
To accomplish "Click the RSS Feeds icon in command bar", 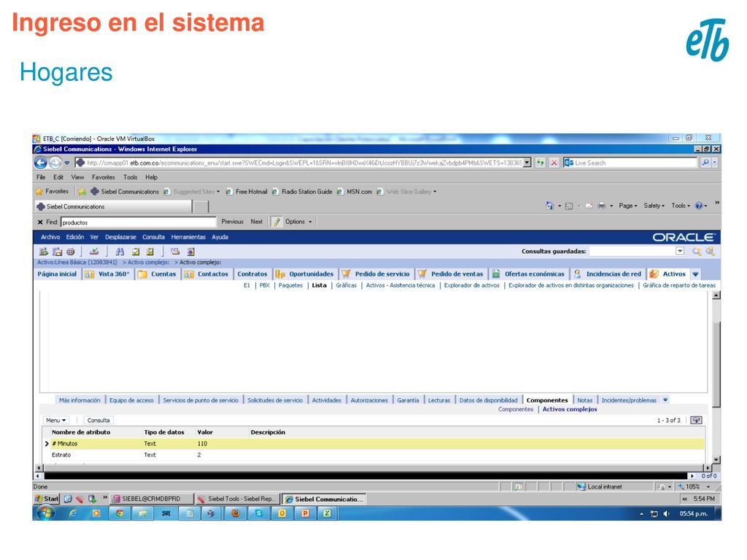I will pyautogui.click(x=569, y=206).
